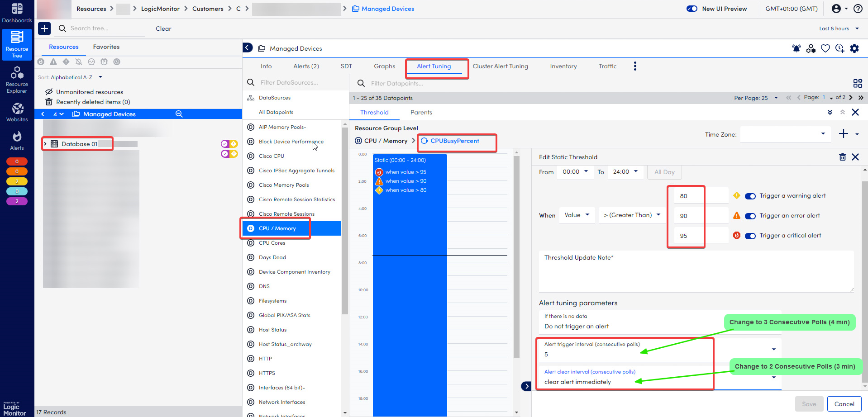Select the CPU / Memory datasource
Screen dimensions: 868x417
click(292, 228)
